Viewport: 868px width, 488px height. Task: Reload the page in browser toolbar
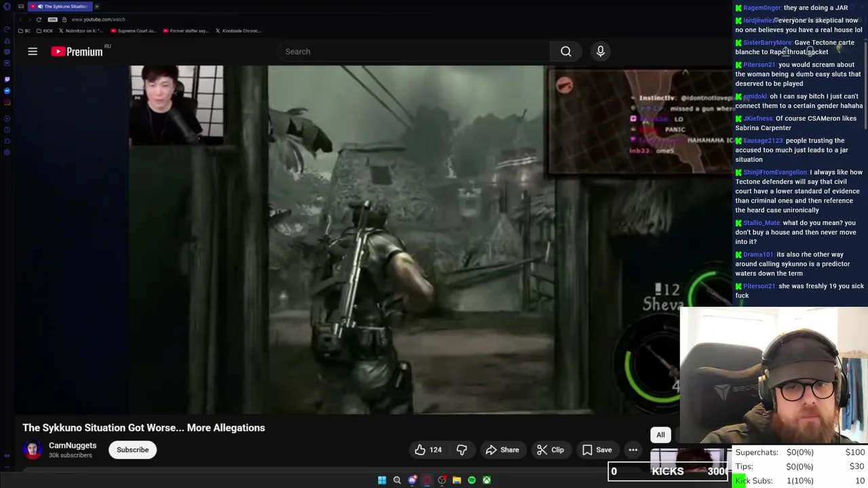[39, 20]
